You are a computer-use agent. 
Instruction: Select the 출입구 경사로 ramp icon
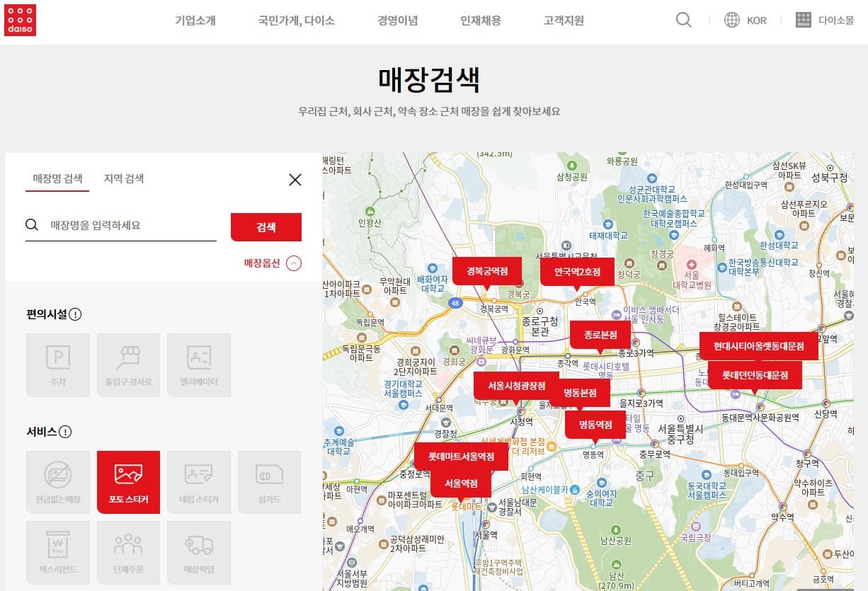[128, 365]
